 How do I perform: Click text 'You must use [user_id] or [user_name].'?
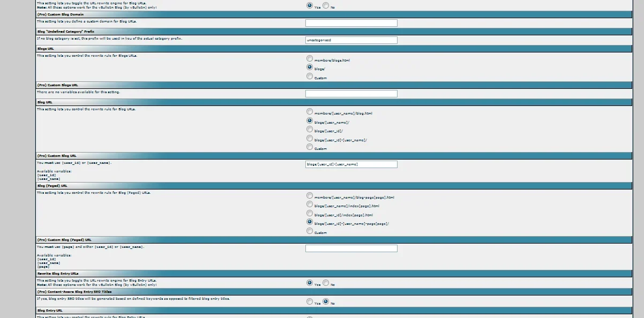[x=74, y=162]
